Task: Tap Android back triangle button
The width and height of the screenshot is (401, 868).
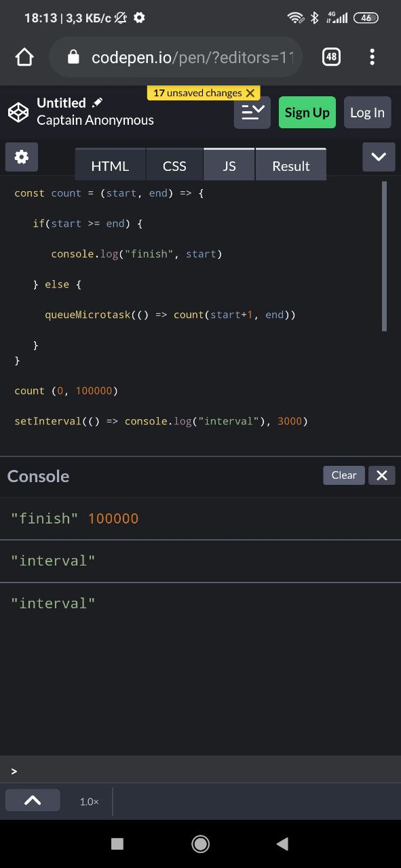Action: pos(283,844)
